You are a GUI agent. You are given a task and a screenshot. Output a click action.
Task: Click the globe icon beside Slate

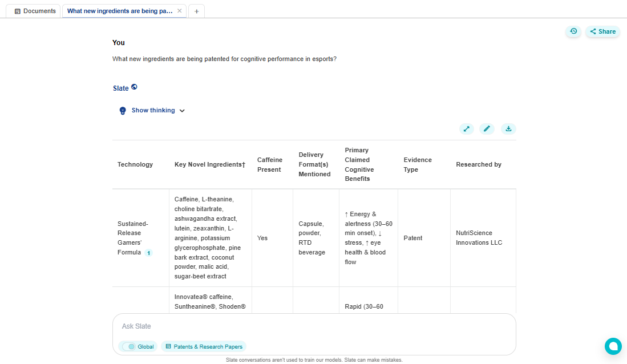134,87
